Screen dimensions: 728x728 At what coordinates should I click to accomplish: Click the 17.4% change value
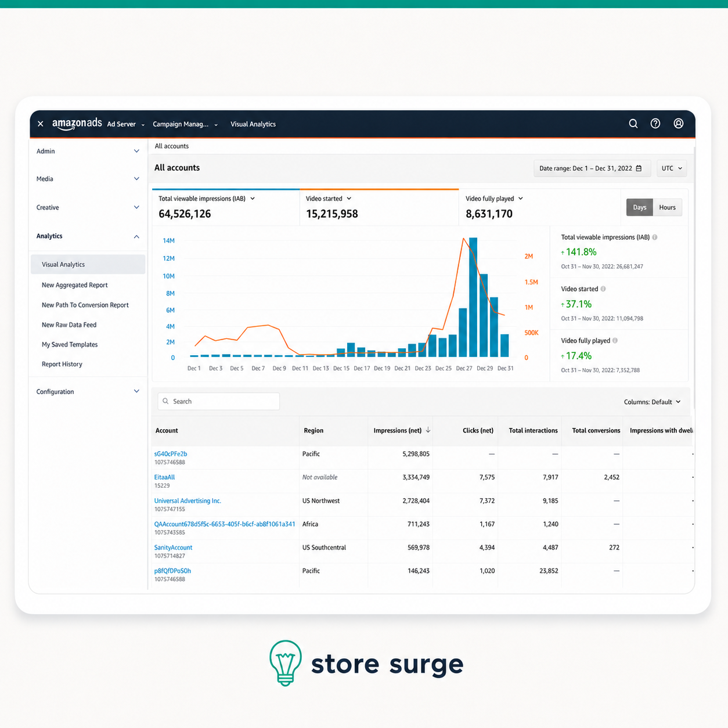click(579, 356)
